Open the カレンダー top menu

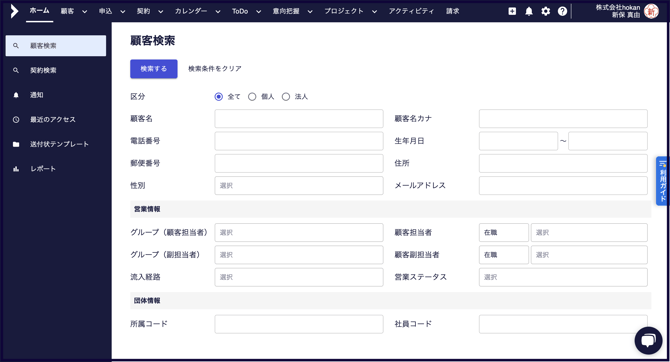pyautogui.click(x=191, y=11)
